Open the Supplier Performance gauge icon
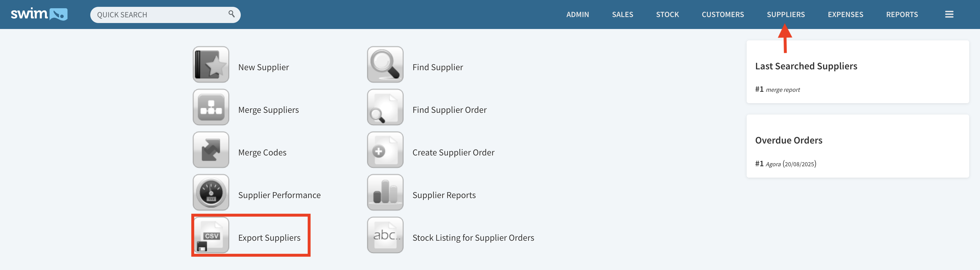980x270 pixels. pos(211,192)
